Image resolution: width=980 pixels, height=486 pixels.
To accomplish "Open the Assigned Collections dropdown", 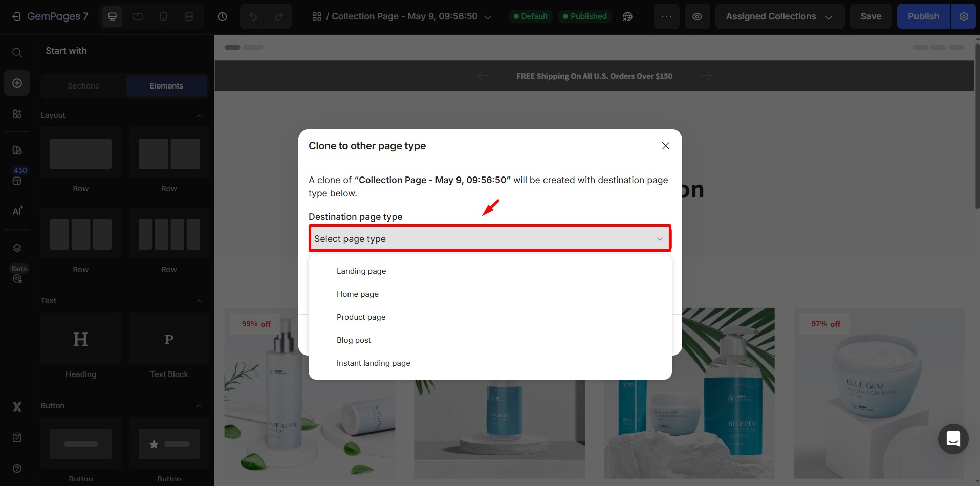I will pos(779,16).
